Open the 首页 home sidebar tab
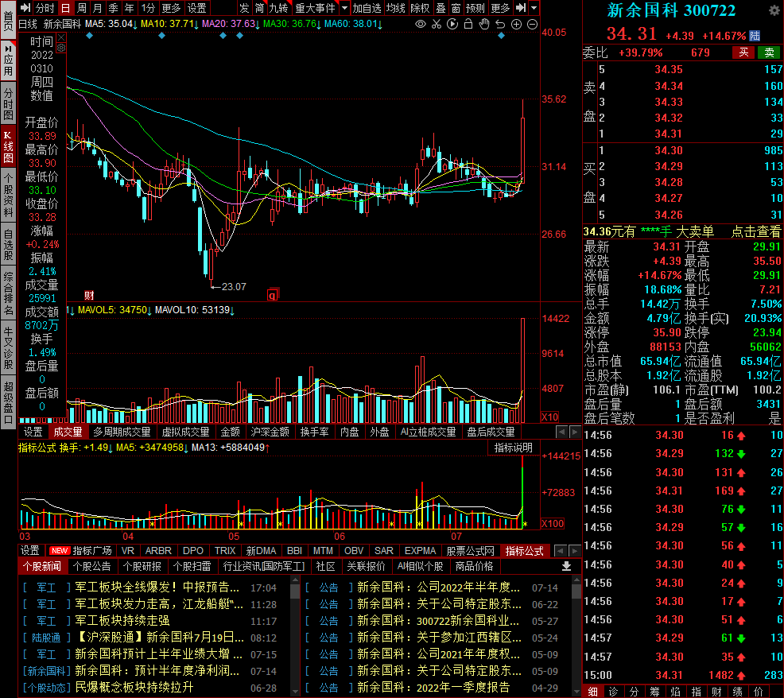 tap(8, 19)
